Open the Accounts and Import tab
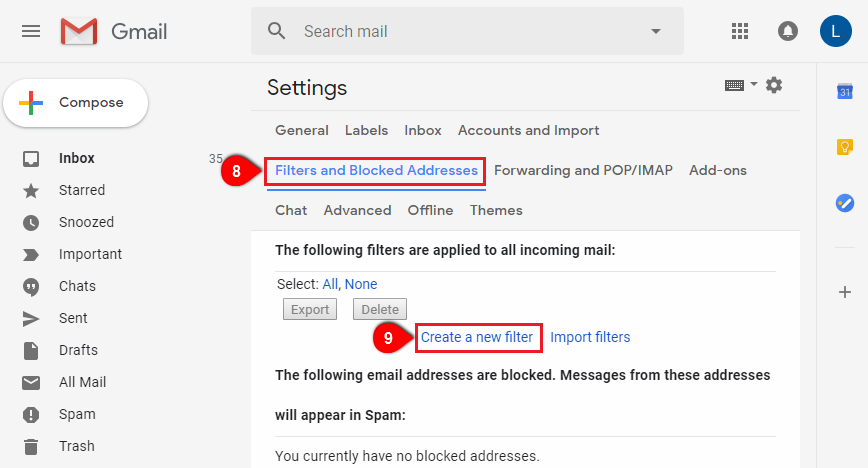The height and width of the screenshot is (468, 868). (528, 131)
